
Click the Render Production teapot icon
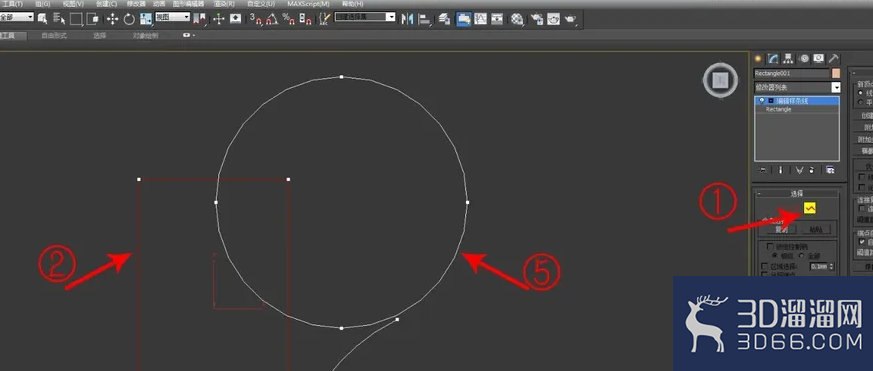[x=570, y=19]
